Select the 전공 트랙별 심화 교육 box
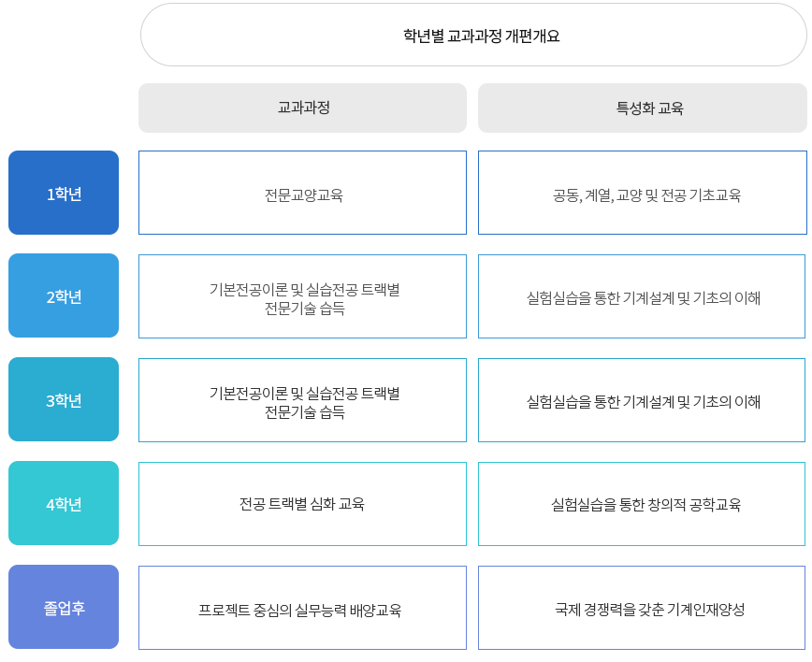This screenshot has width=812, height=662. pyautogui.click(x=302, y=504)
